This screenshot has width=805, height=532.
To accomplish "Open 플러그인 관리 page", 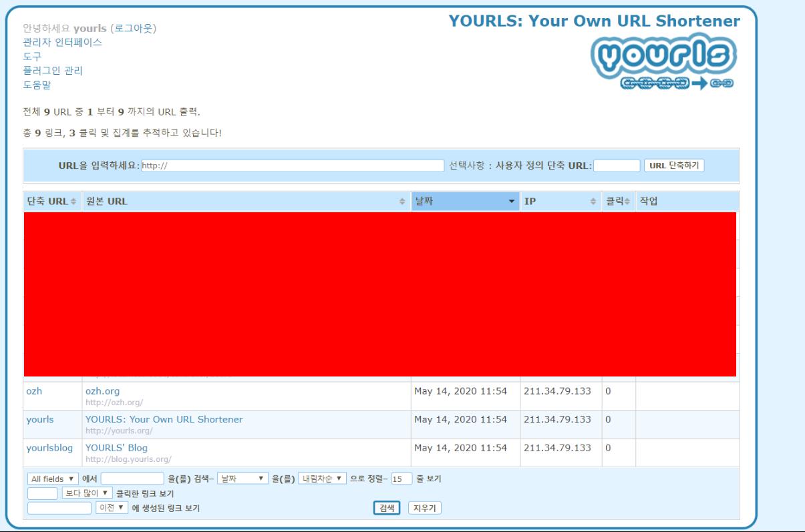I will pos(53,70).
